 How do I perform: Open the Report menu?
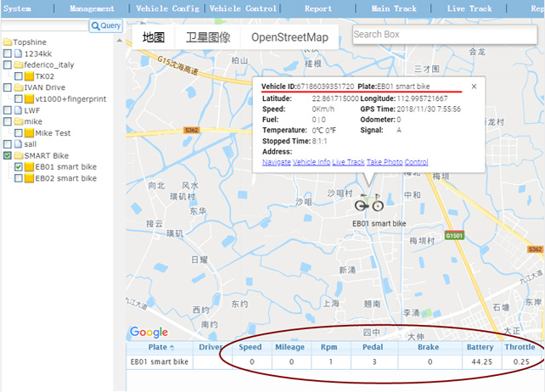pyautogui.click(x=318, y=8)
